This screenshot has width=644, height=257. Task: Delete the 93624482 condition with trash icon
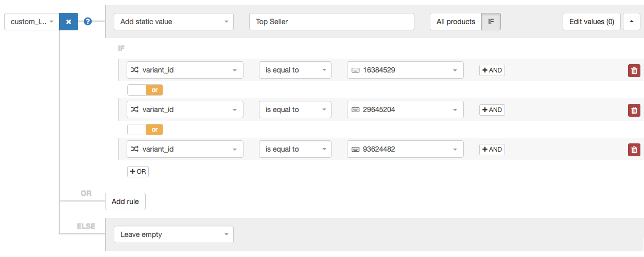634,150
